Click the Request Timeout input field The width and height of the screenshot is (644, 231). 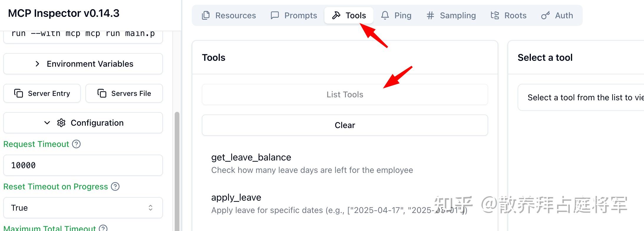[83, 165]
